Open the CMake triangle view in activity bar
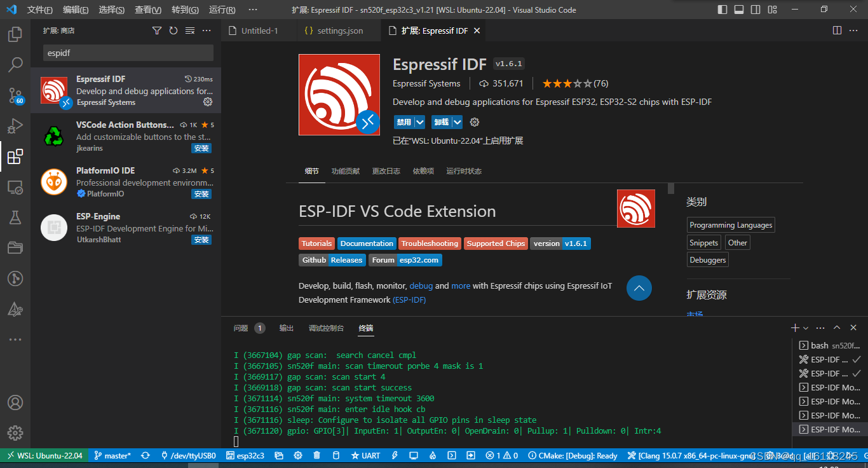The width and height of the screenshot is (868, 468). (15, 309)
